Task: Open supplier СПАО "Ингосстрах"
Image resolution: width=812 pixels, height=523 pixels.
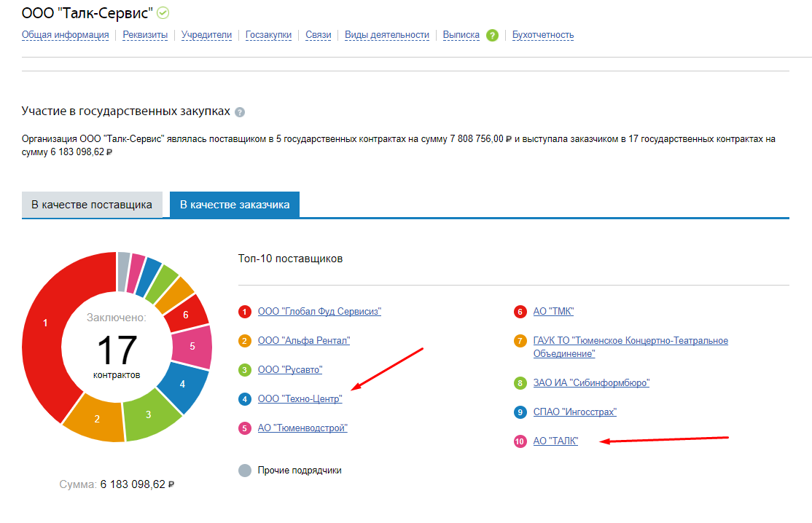Action: (575, 412)
